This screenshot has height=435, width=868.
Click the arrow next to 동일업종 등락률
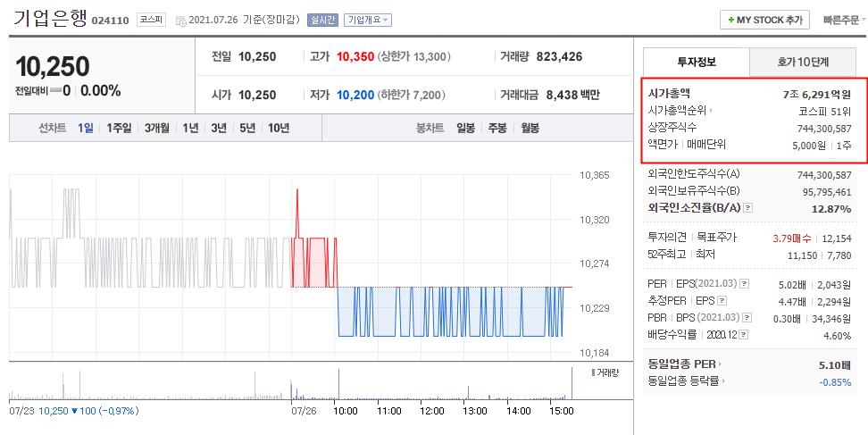pos(723,381)
